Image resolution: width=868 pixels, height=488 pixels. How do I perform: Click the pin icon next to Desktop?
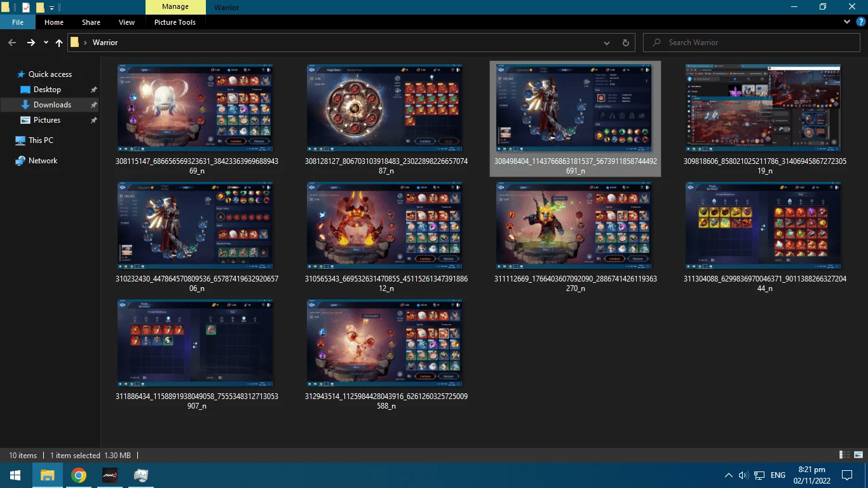tap(94, 90)
